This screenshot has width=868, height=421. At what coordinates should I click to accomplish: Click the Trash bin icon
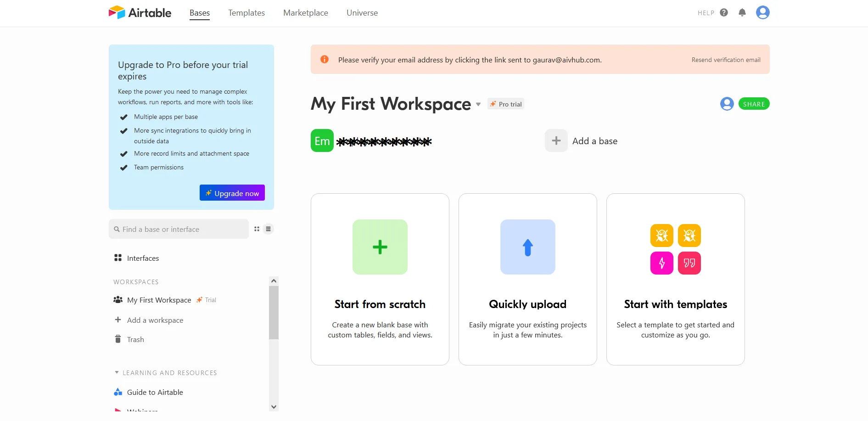(118, 339)
